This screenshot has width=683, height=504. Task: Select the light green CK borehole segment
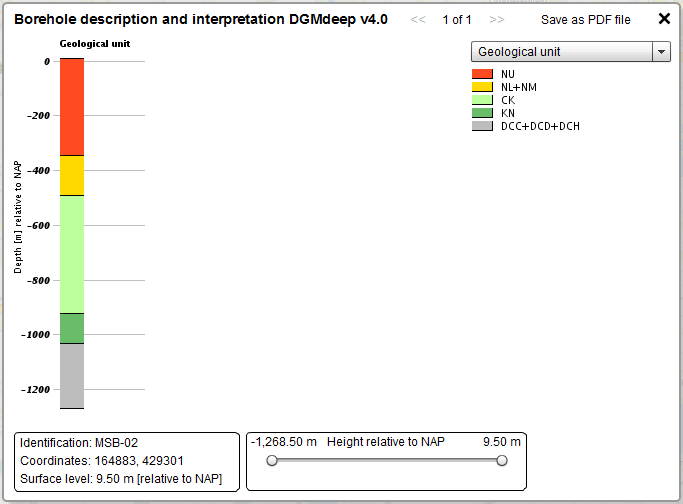(71, 254)
